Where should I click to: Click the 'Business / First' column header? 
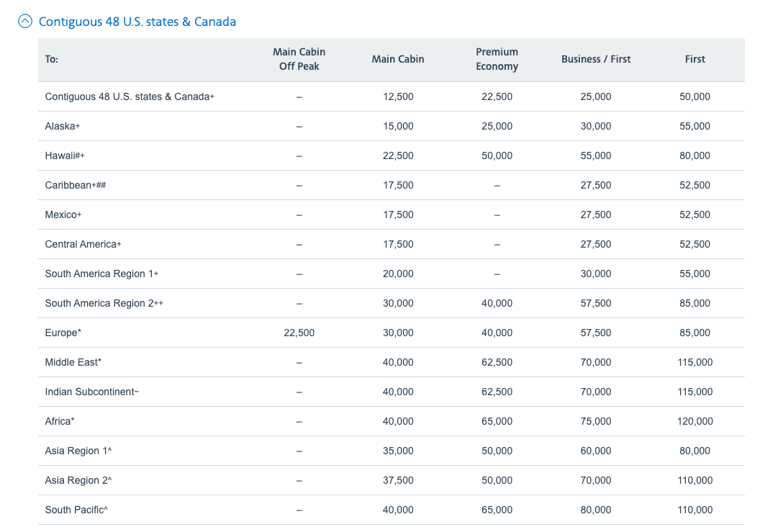595,59
